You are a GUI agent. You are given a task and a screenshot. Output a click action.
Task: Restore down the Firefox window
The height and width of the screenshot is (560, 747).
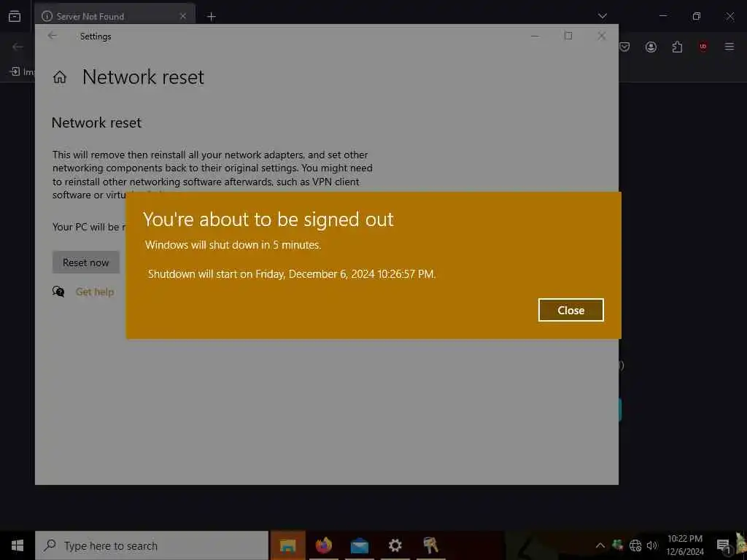[697, 16]
